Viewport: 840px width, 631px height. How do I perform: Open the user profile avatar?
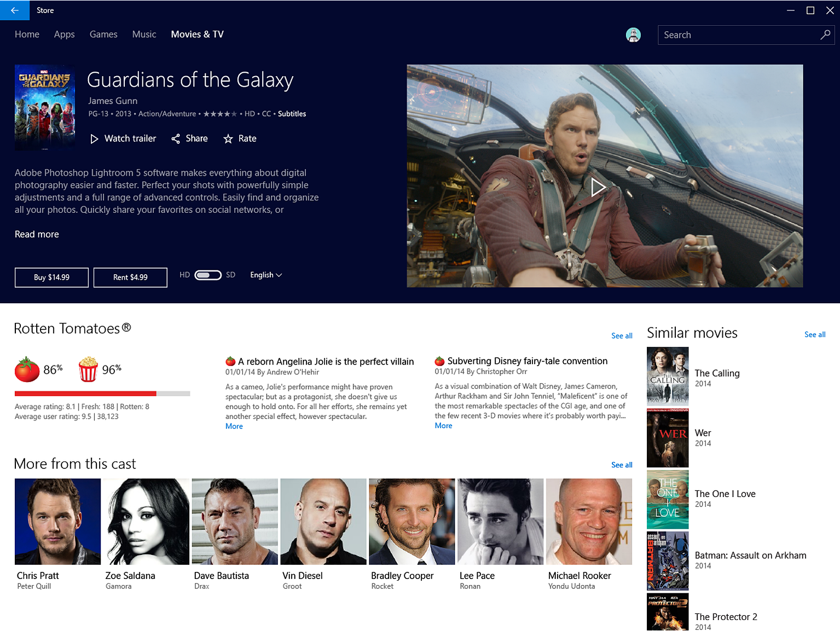[633, 35]
